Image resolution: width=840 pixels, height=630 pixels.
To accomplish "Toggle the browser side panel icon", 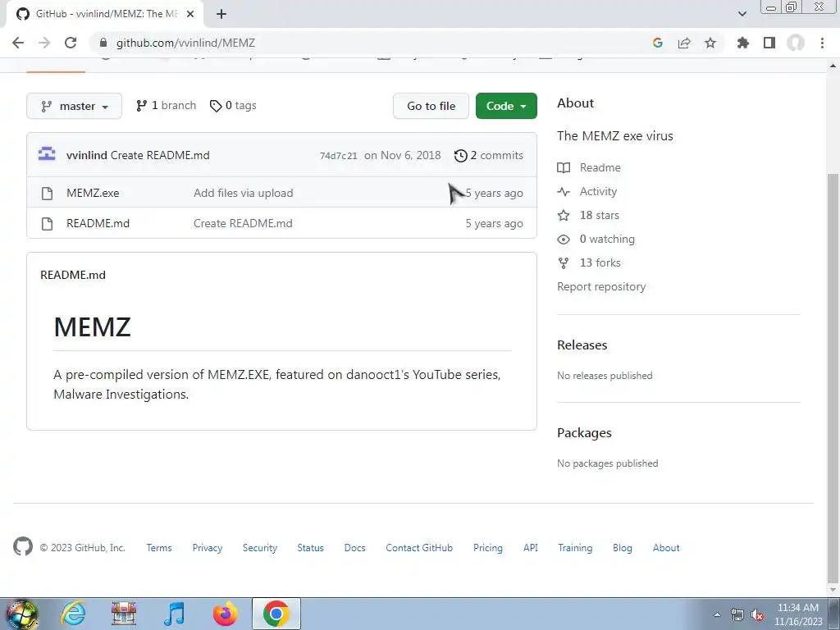I will tap(769, 43).
